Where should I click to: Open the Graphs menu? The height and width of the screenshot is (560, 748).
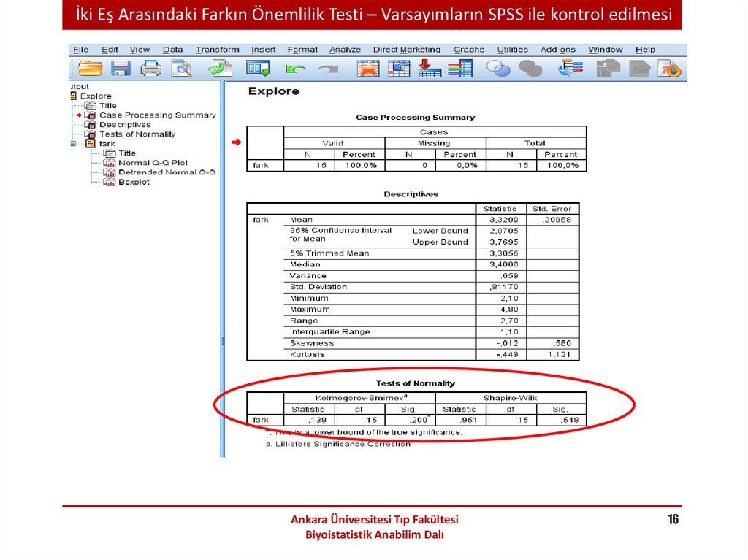click(x=468, y=50)
